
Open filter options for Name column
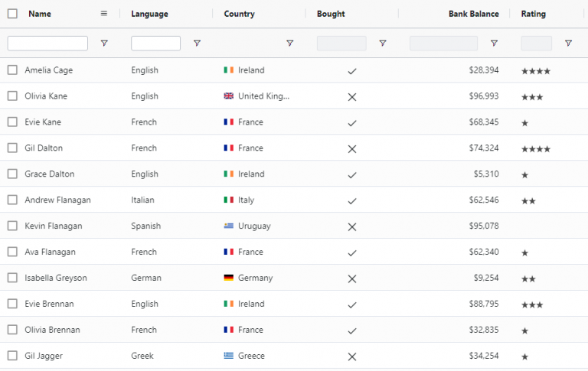[x=104, y=43]
